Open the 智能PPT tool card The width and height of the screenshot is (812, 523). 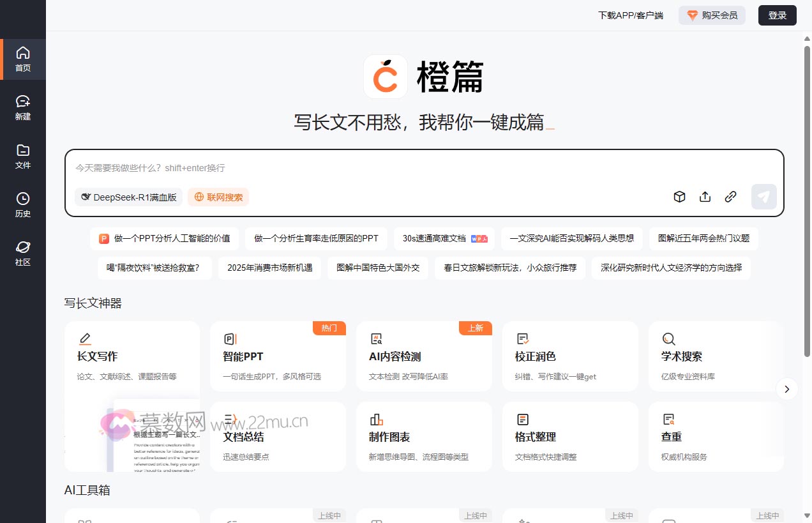click(278, 356)
